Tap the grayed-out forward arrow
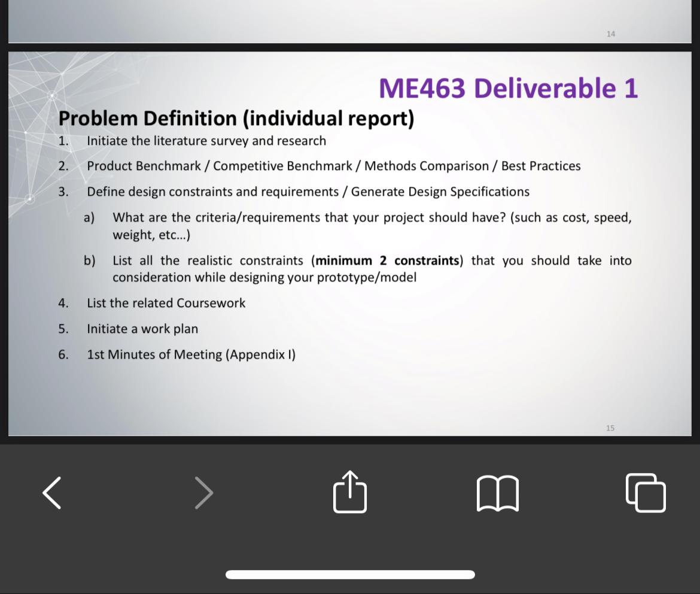The height and width of the screenshot is (594, 700). tap(204, 492)
